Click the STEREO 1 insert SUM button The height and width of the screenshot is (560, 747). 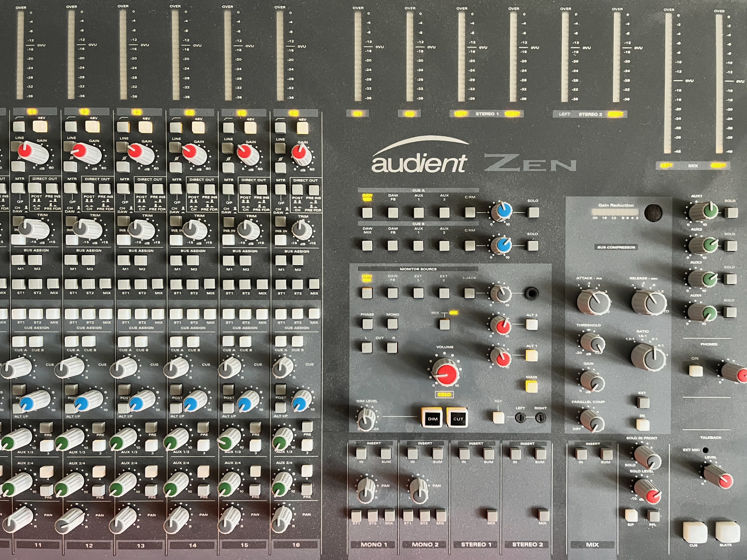pos(488,453)
